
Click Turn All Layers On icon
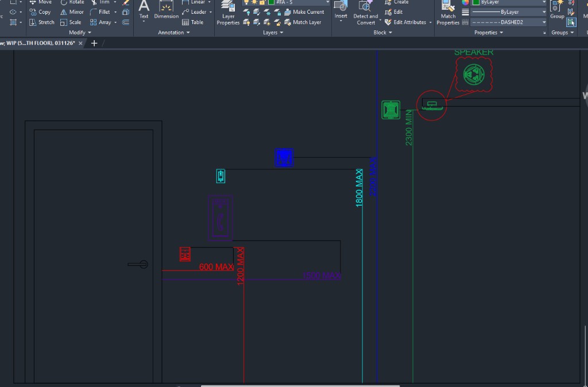pos(246,22)
